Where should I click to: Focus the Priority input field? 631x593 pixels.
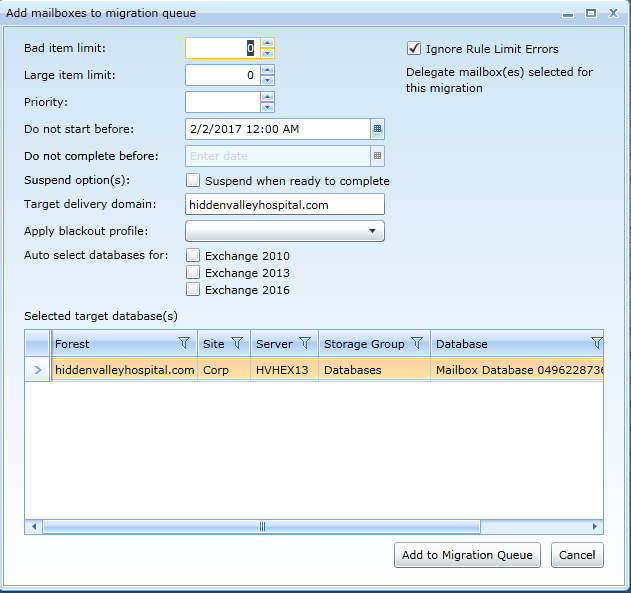point(223,102)
